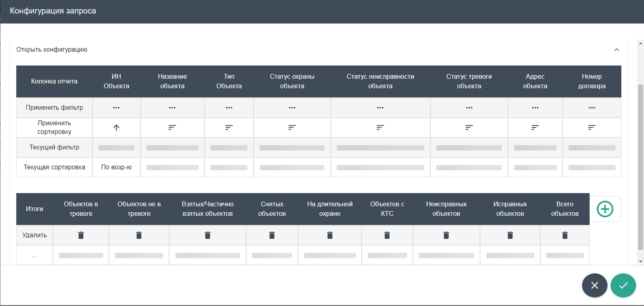Viewport: 644px width, 306px height.
Task: Remove the Неисправных объектов total
Action: [446, 235]
